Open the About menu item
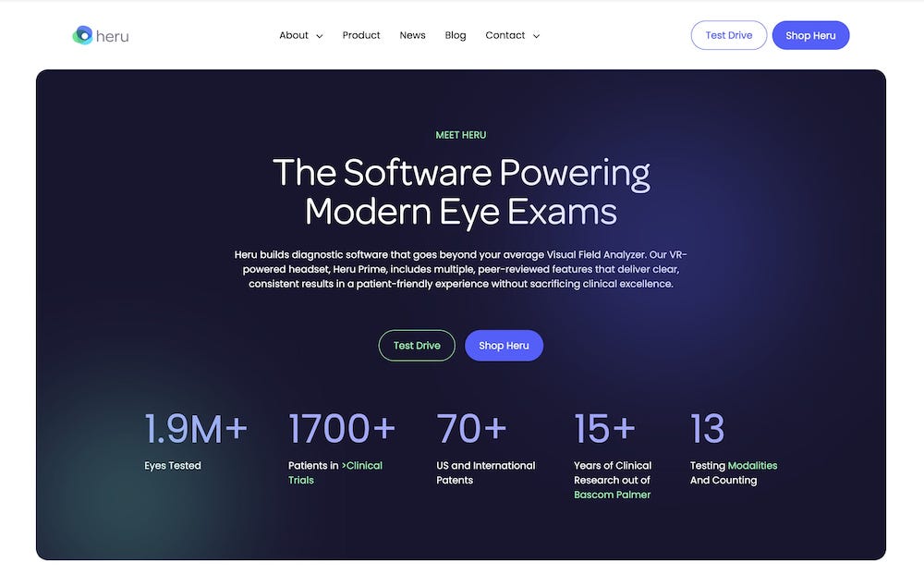924x575 pixels. pyautogui.click(x=294, y=35)
